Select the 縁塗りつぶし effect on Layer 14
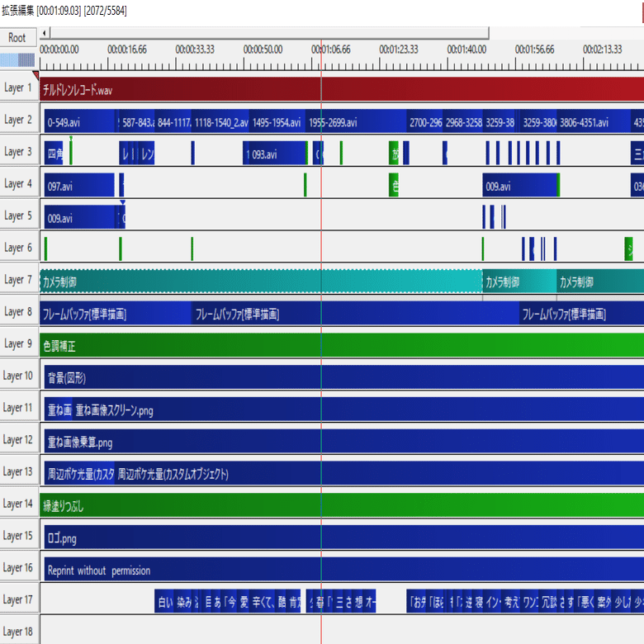Screen dimensions: 644x644 click(342, 505)
